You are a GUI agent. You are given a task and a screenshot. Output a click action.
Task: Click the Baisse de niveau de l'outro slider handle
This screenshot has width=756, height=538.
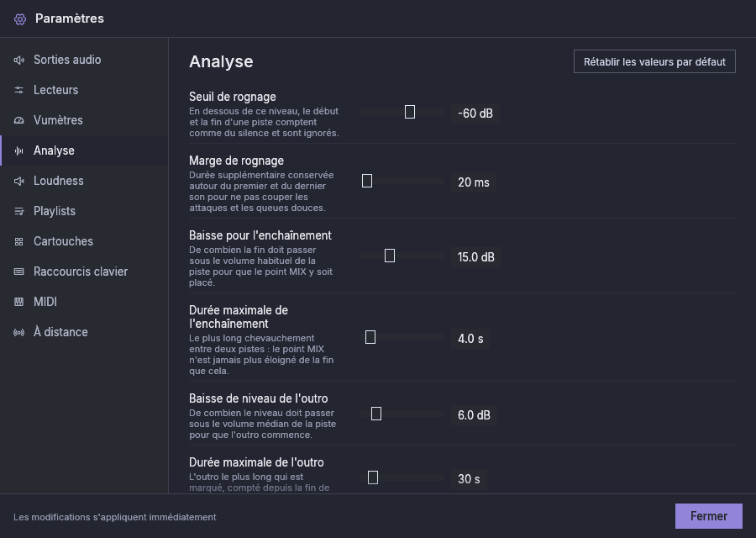click(376, 414)
